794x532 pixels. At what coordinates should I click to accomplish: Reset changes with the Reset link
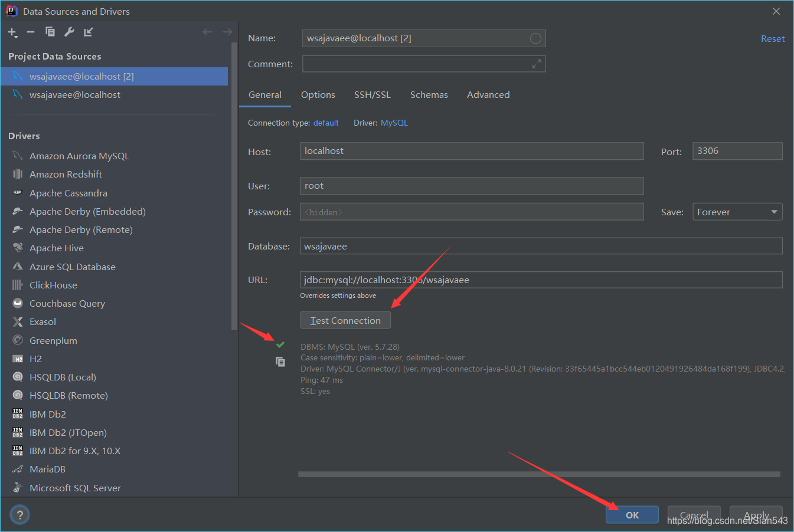tap(773, 38)
